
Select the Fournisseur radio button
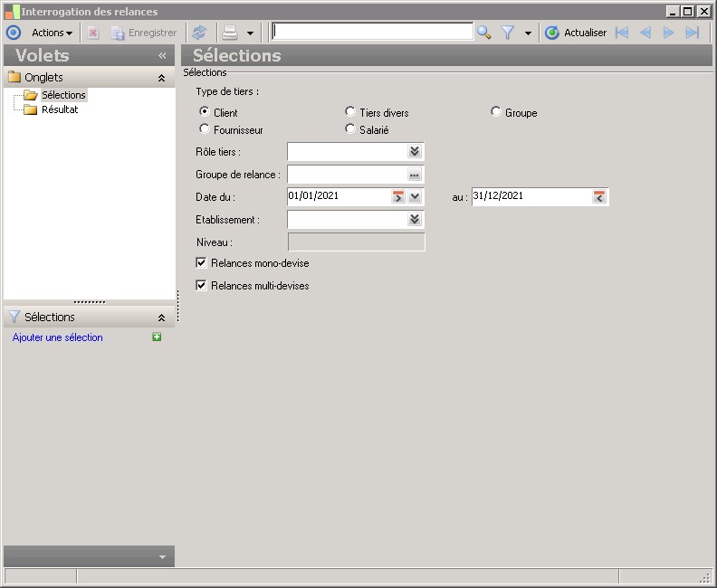(205, 129)
